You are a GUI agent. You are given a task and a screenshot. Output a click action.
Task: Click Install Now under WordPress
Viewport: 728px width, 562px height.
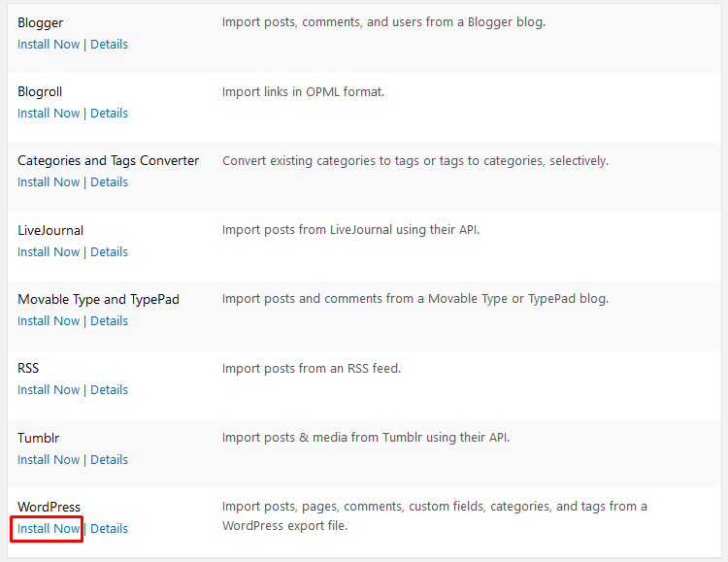click(49, 529)
